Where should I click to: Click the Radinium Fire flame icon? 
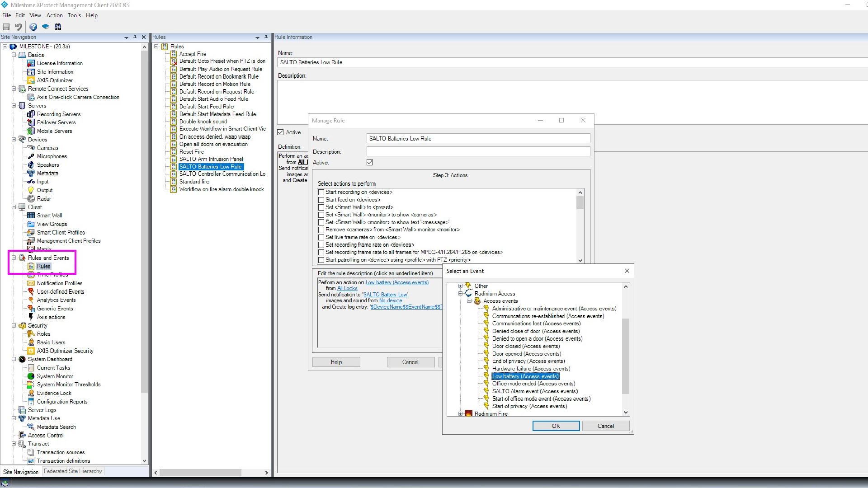coord(469,413)
